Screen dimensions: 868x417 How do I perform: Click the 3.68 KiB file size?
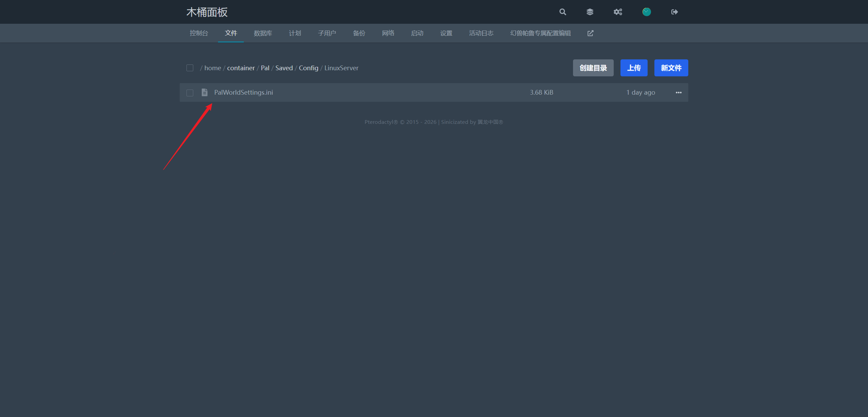541,92
